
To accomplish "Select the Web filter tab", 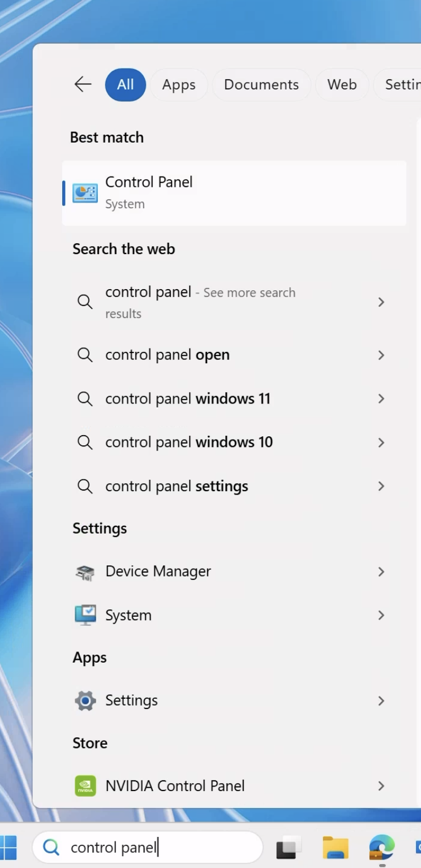I will click(x=342, y=85).
